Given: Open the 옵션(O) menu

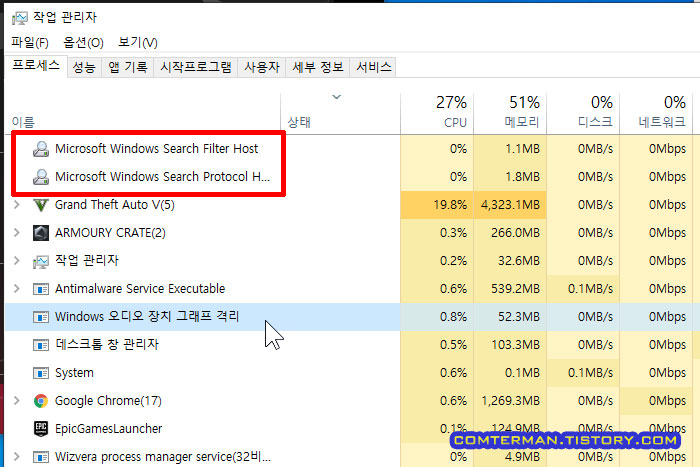Looking at the screenshot, I should coord(83,42).
